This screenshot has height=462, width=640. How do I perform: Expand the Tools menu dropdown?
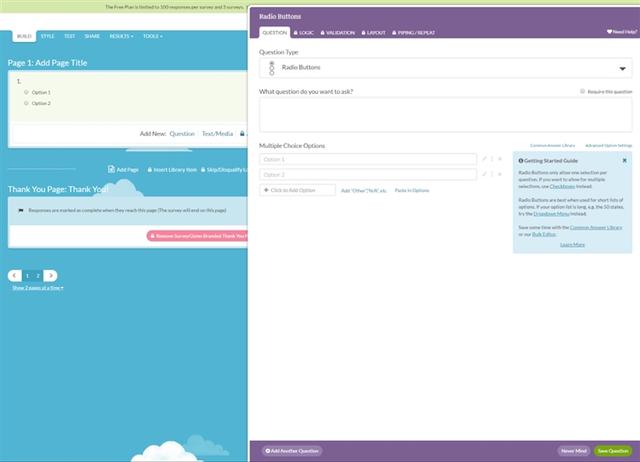point(153,36)
